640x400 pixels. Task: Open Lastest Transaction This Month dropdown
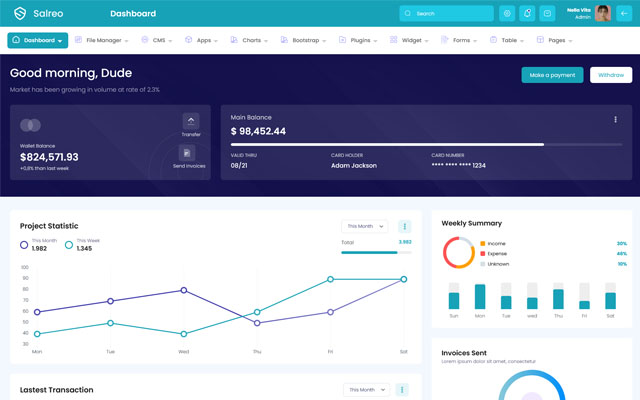[367, 390]
